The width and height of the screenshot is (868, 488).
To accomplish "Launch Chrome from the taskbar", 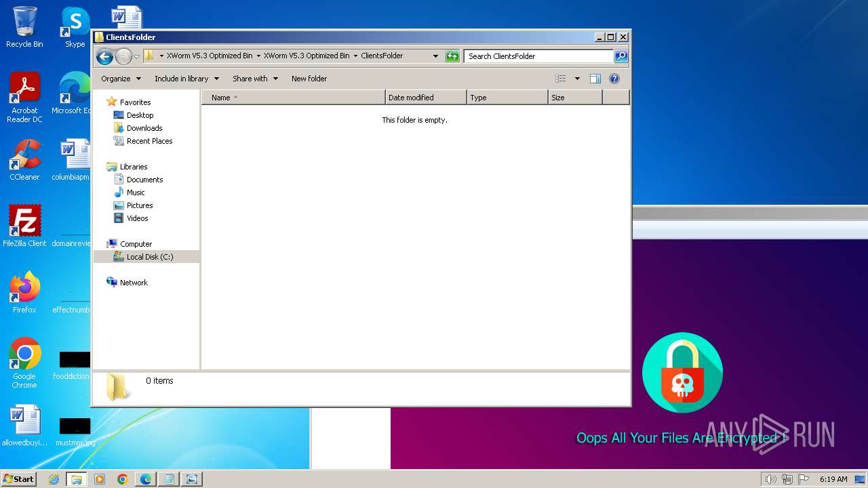I will point(123,479).
